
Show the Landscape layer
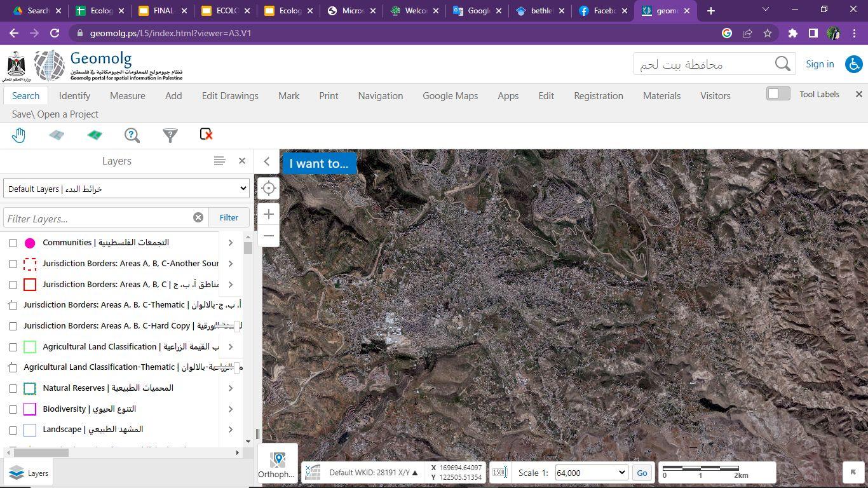(x=13, y=430)
